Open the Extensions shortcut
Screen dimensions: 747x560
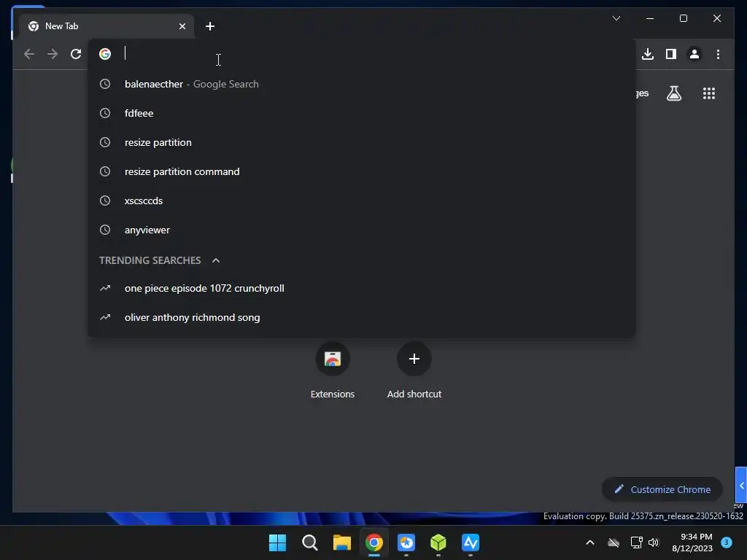coord(333,370)
